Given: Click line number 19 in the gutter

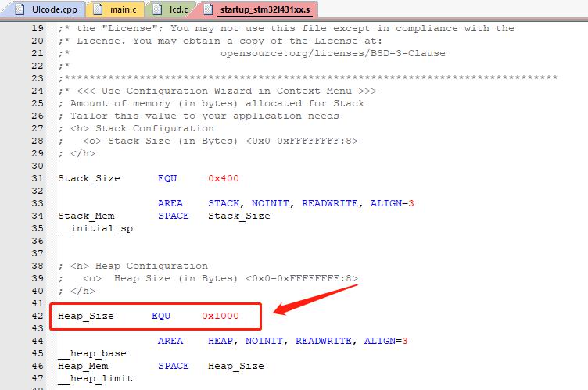Looking at the screenshot, I should tap(38, 28).
